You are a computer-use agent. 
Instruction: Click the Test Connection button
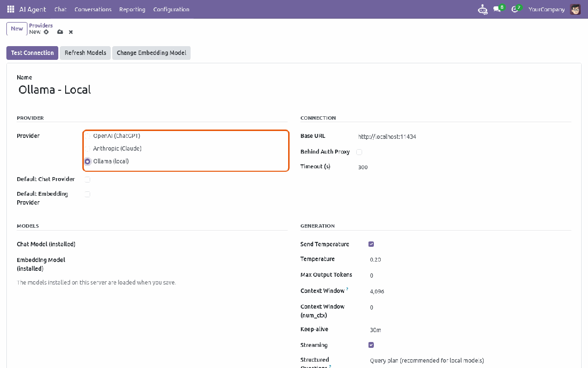tap(32, 53)
